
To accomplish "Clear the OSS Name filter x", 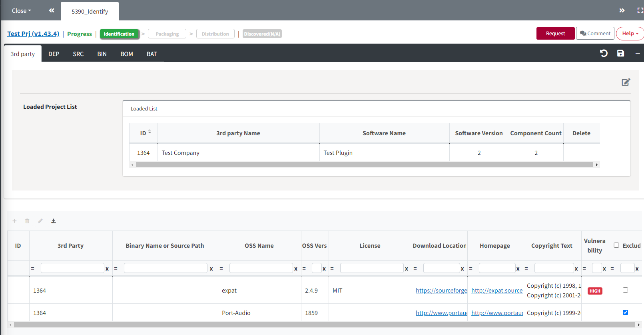I will click(296, 269).
